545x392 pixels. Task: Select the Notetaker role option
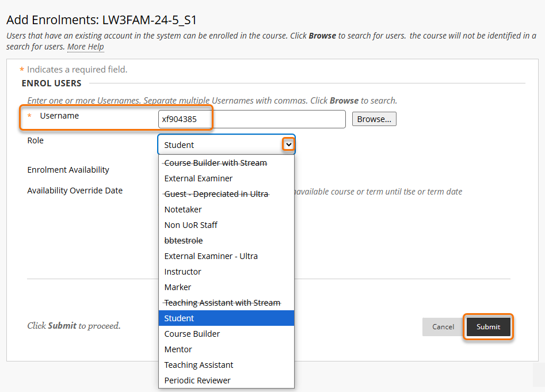[x=183, y=210]
